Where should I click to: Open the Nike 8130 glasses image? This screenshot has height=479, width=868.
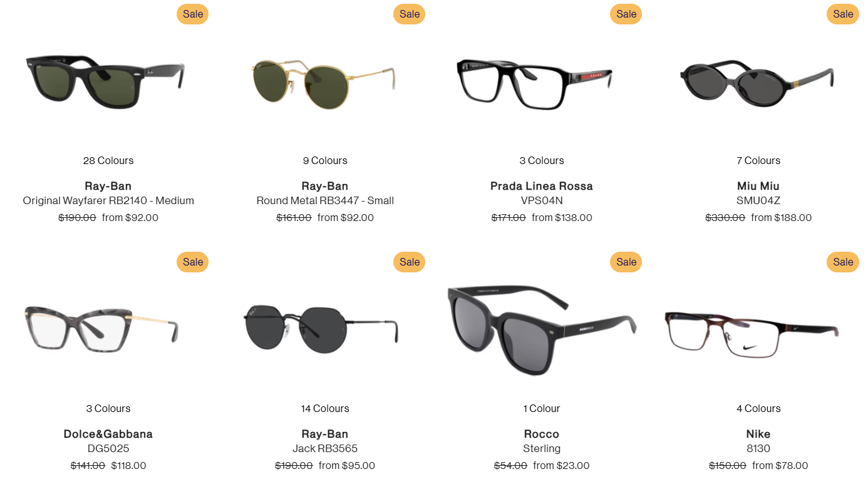(752, 332)
